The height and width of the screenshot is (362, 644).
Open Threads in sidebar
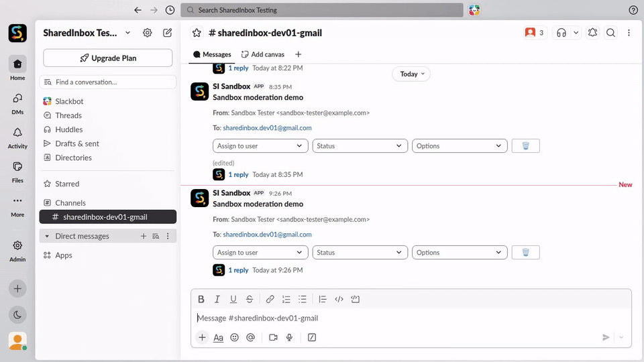click(x=107, y=115)
